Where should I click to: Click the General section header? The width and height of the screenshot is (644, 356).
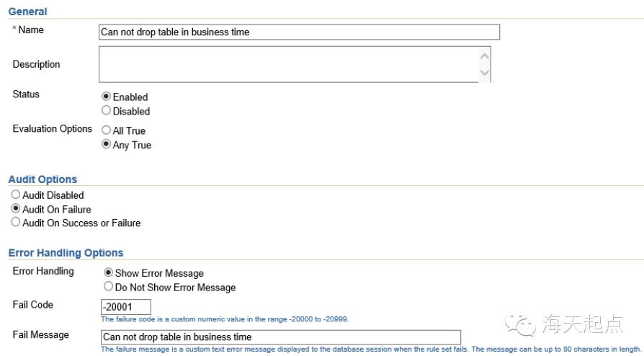point(27,12)
